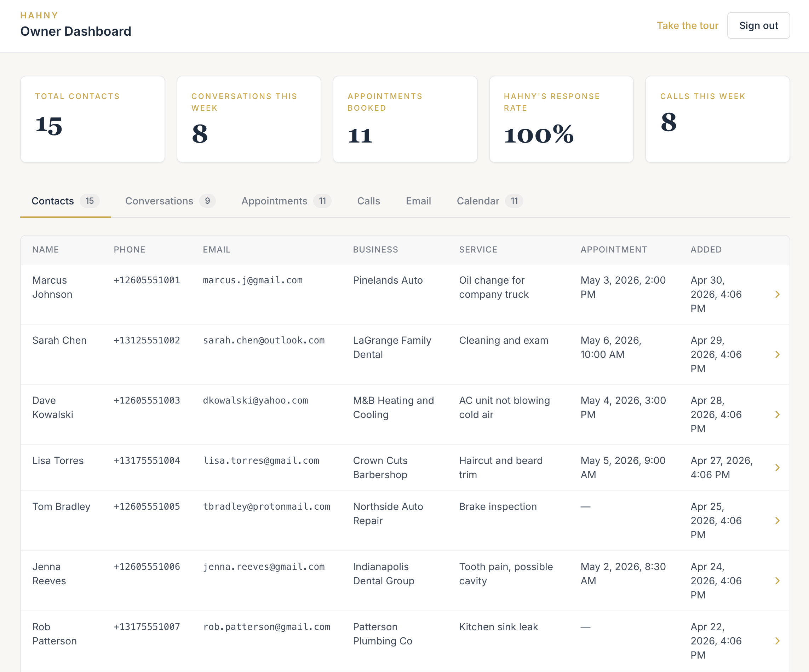This screenshot has height=672, width=809.
Task: Switch to the Appointments tab
Action: tap(286, 201)
